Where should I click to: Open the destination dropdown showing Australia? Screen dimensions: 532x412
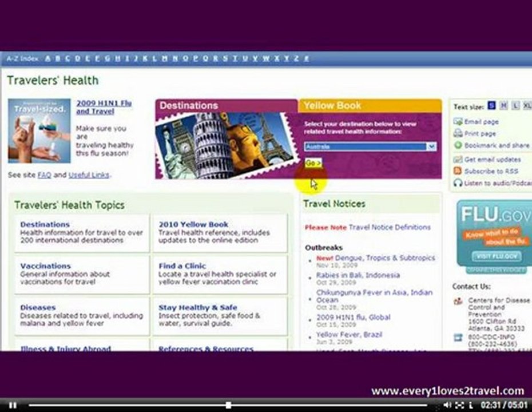tap(370, 146)
